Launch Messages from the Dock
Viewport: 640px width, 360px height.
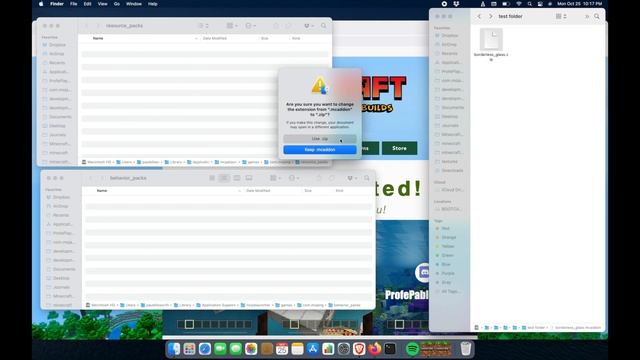tap(236, 349)
